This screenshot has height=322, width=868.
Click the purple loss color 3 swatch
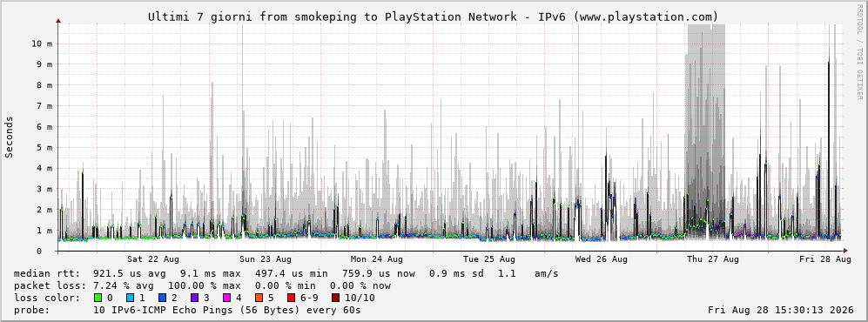[194, 298]
